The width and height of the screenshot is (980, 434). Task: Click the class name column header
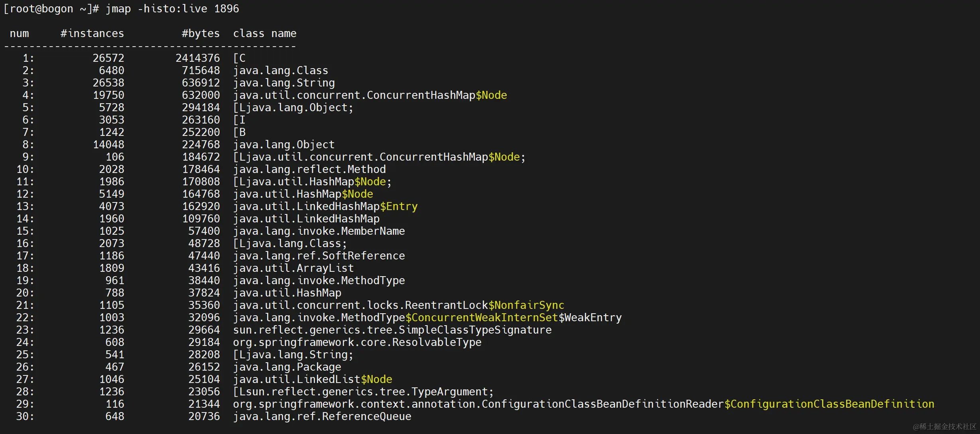click(x=264, y=33)
